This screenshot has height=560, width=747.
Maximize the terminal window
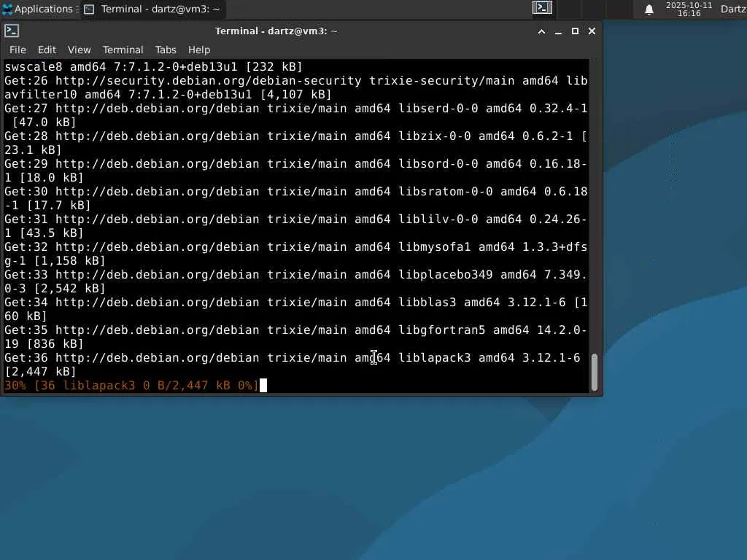tap(575, 31)
